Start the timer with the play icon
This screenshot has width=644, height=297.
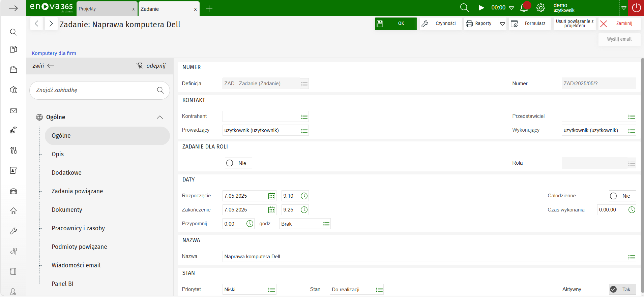pos(481,8)
